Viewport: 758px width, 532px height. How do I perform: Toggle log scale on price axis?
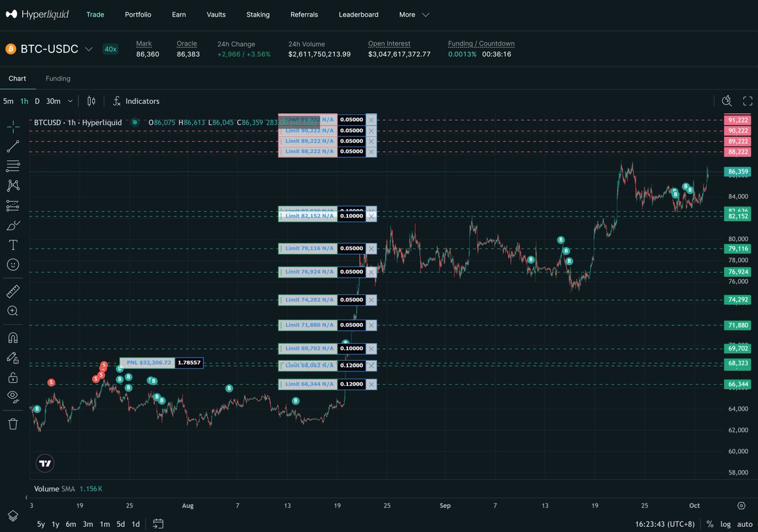tap(726, 524)
